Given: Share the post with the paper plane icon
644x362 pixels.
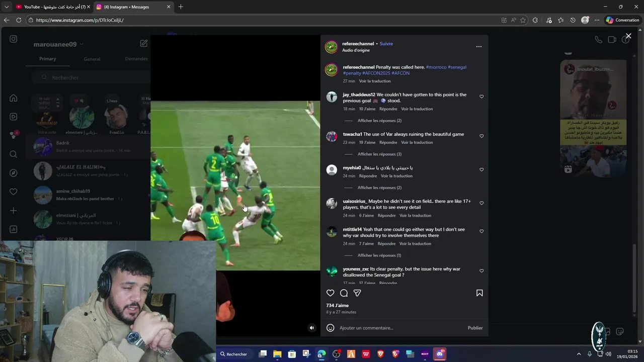Looking at the screenshot, I should click(357, 293).
